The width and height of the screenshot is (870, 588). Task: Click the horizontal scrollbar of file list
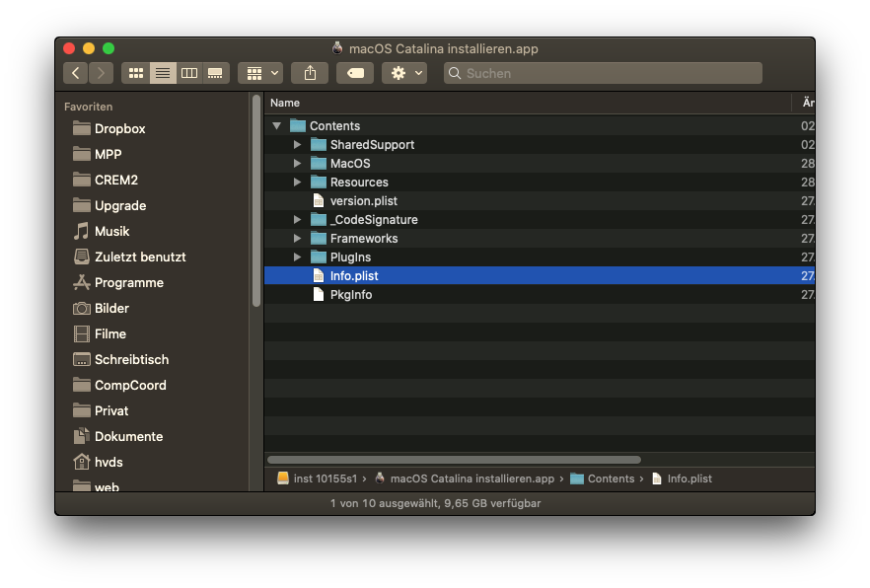pos(454,460)
